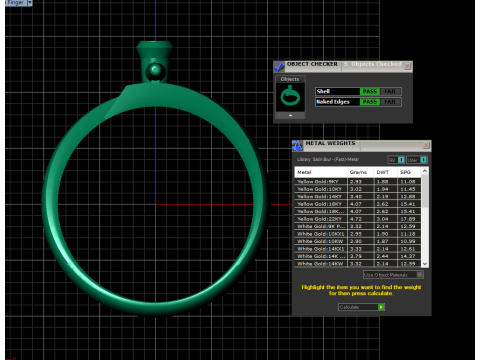Click the Shell check label
Screen dimensions: 480x360
[x=323, y=91]
